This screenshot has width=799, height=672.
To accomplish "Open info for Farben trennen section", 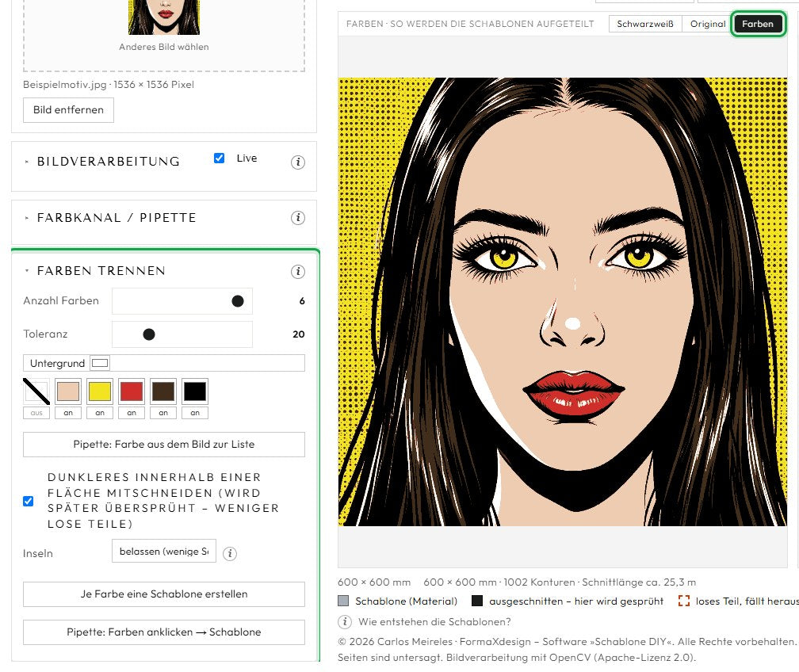I will tap(298, 272).
